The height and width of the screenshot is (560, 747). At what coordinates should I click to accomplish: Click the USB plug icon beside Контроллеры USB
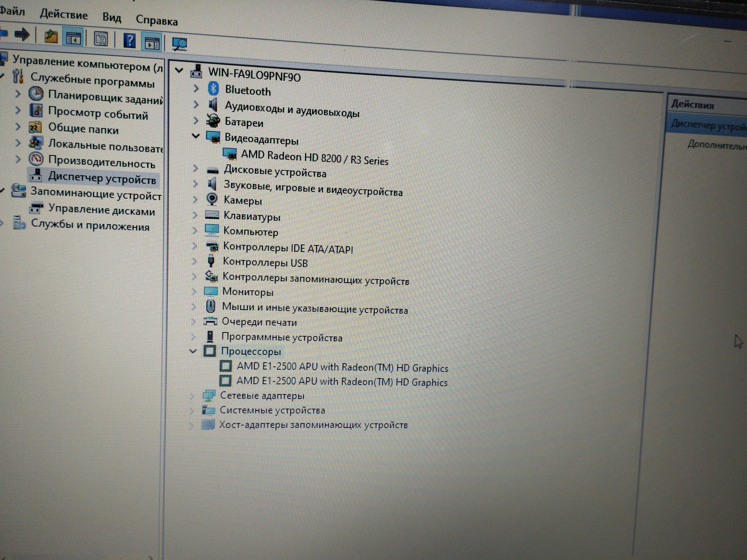tap(211, 261)
